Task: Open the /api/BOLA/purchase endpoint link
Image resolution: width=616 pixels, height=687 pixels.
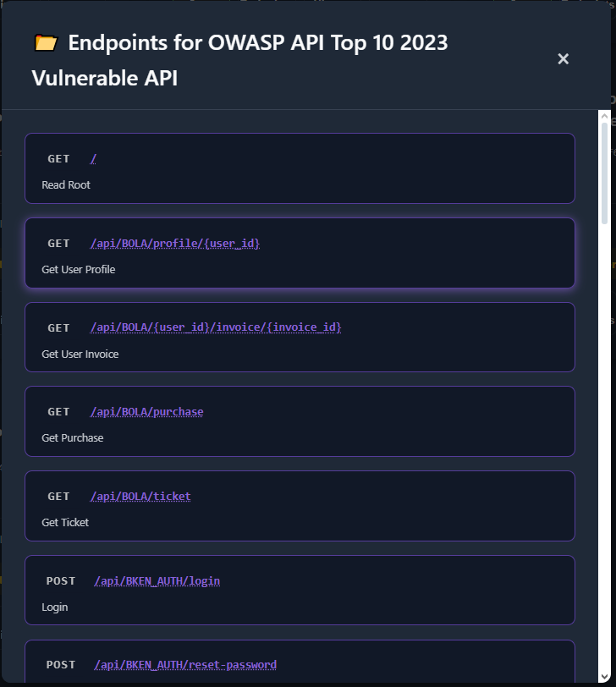Action: (x=147, y=412)
